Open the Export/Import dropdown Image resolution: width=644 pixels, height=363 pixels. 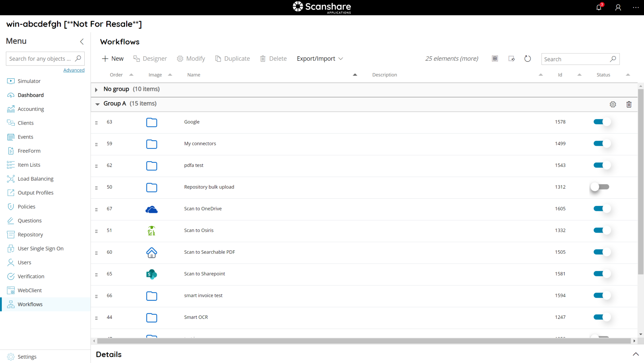[x=320, y=59]
